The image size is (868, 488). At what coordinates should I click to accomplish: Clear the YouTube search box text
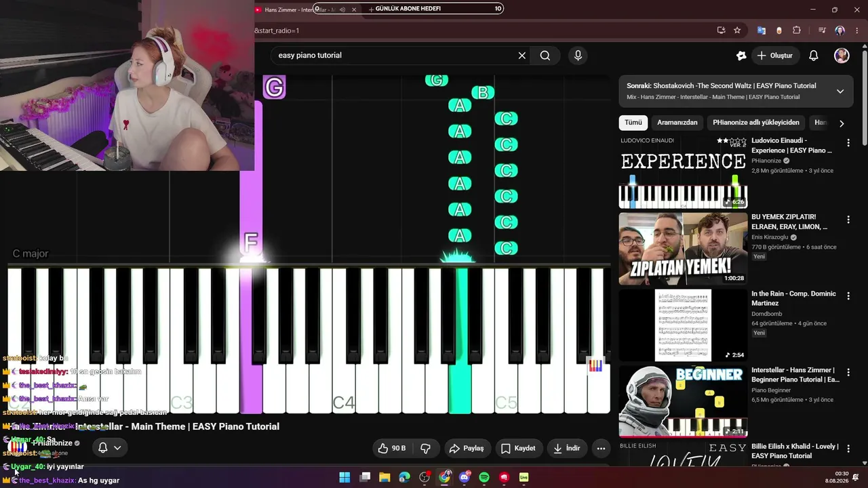pyautogui.click(x=522, y=56)
